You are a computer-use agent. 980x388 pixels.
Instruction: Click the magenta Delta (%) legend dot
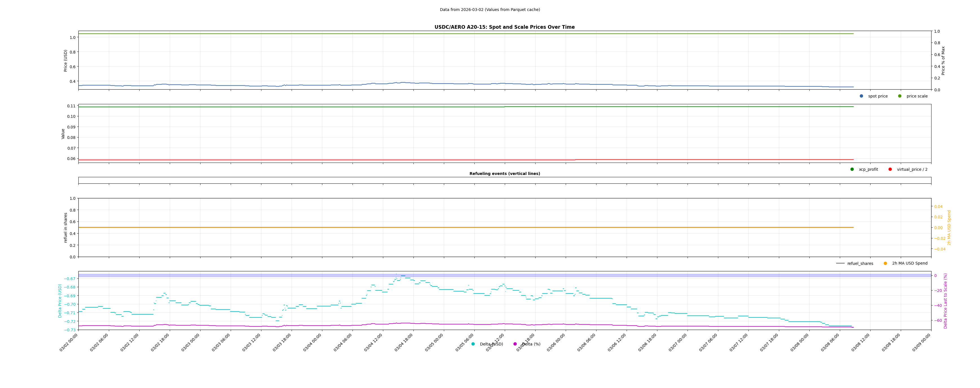pos(515,344)
